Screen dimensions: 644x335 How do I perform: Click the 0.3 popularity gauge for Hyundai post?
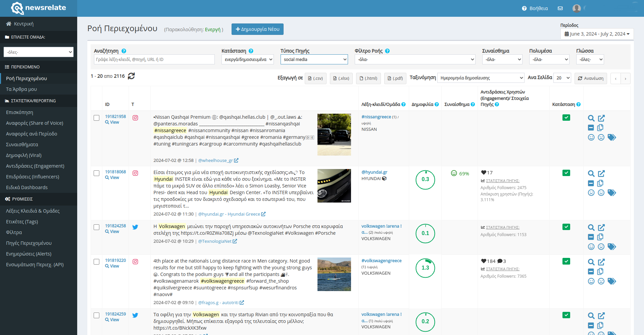(x=425, y=179)
